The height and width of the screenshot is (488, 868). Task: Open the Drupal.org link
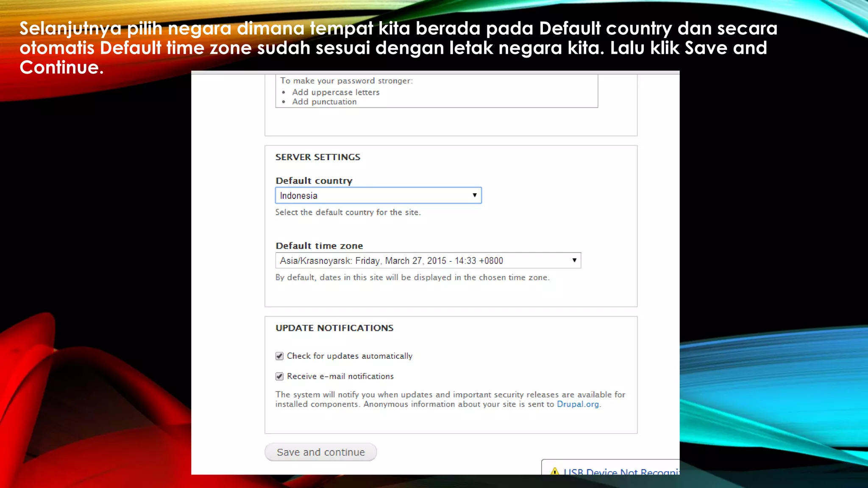click(578, 404)
